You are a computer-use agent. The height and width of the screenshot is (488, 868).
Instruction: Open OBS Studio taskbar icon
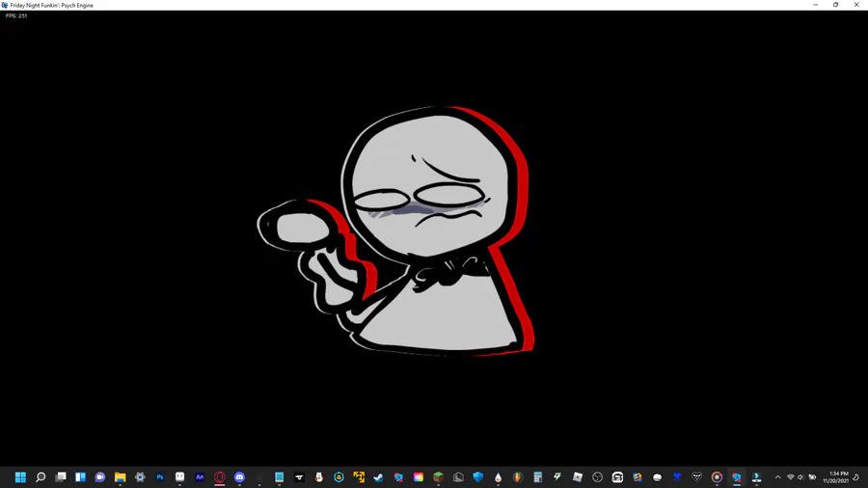click(597, 477)
